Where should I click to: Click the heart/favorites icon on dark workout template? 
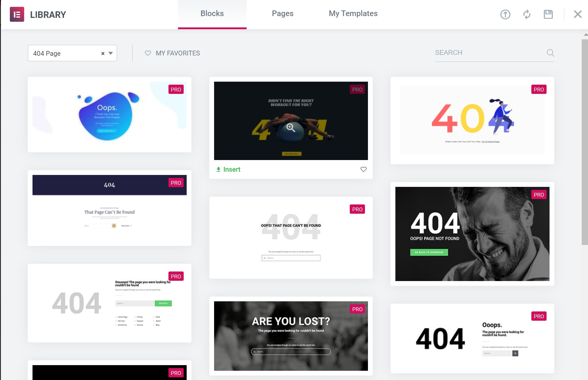363,169
